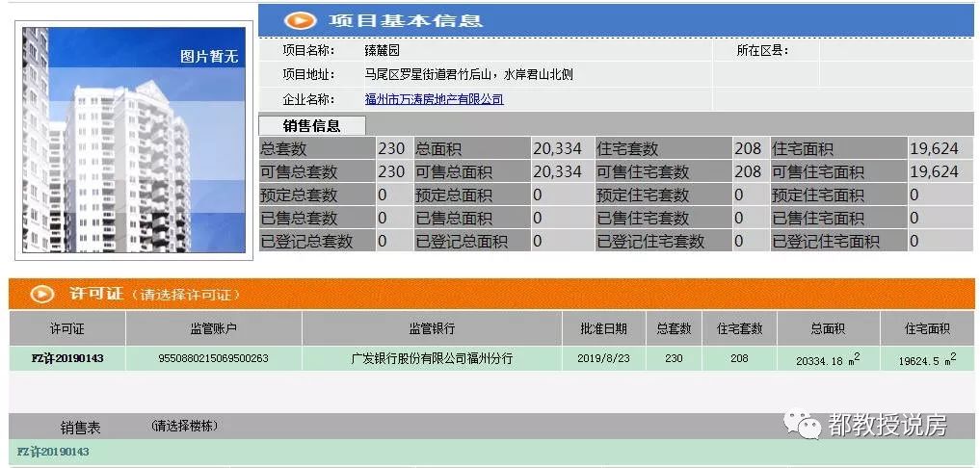
Task: Click the 已售住宅面积 label
Action: 818,218
